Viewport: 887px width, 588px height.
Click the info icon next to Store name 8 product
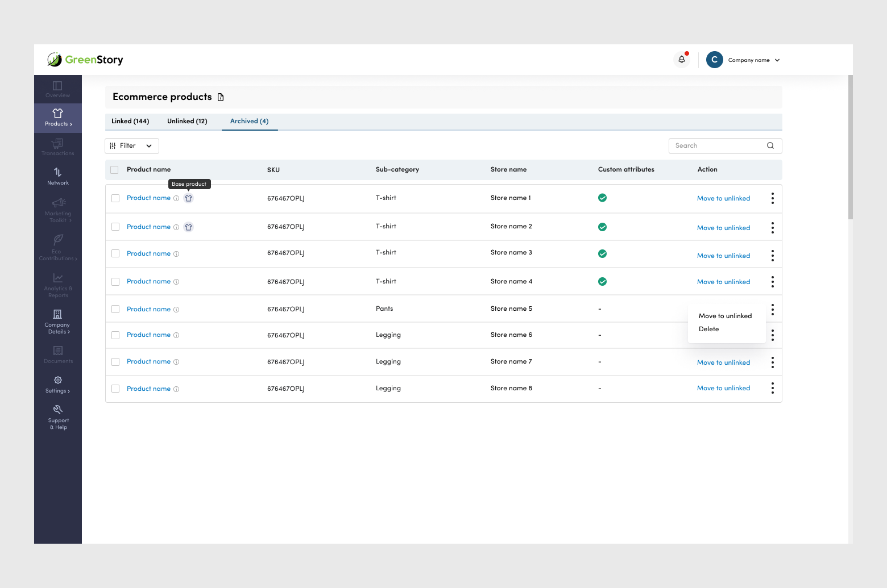point(176,389)
